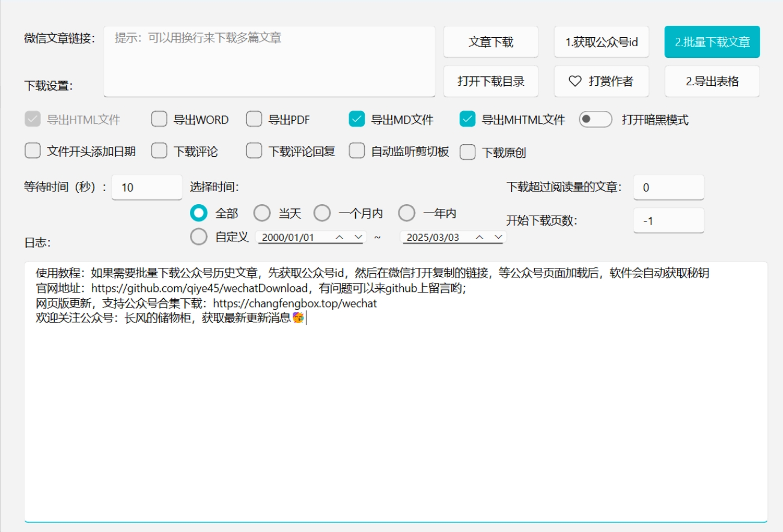Enable the 下载评论 checkbox
The image size is (783, 532).
[159, 151]
